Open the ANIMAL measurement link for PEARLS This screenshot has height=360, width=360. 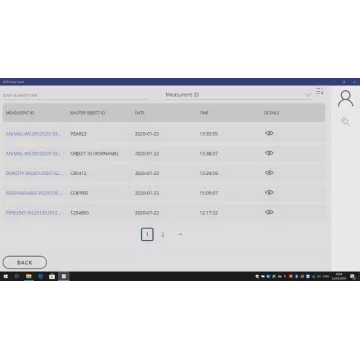tap(34, 134)
